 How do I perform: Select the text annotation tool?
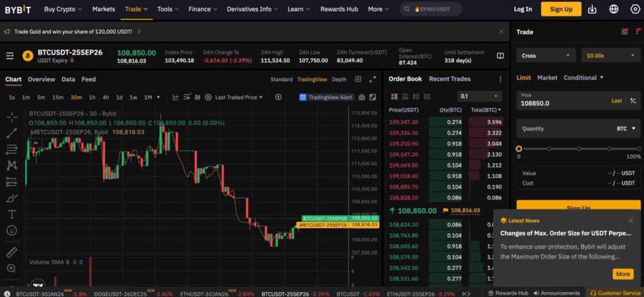pyautogui.click(x=12, y=215)
